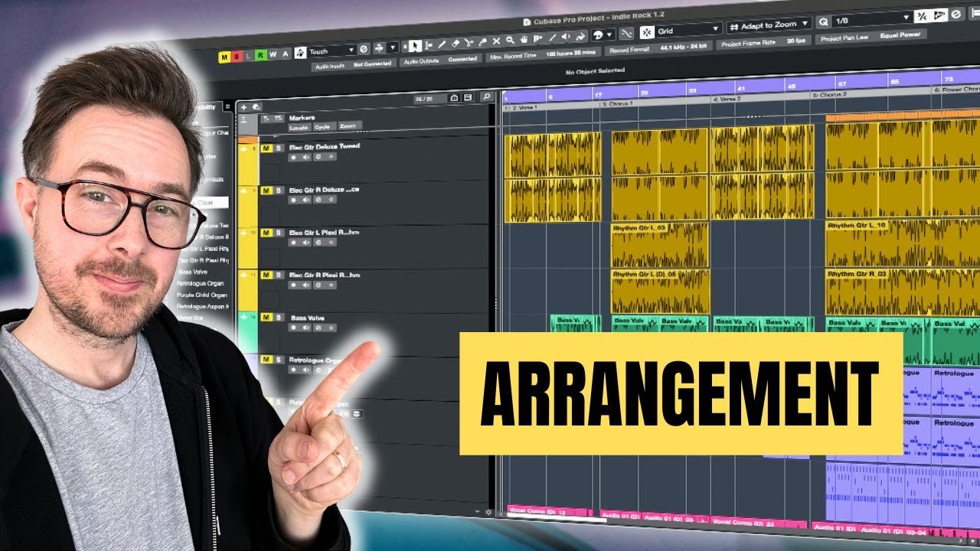980x551 pixels.
Task: Select the Mute X tool
Action: tap(496, 41)
